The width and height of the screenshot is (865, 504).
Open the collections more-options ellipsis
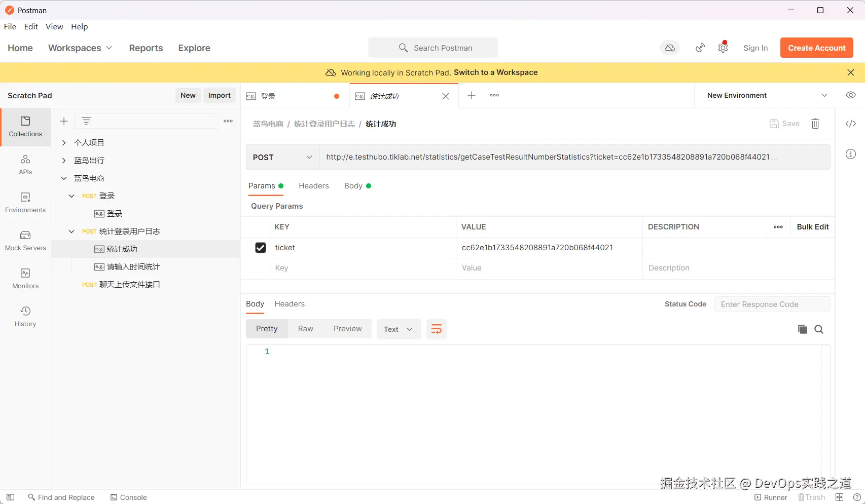click(x=228, y=121)
